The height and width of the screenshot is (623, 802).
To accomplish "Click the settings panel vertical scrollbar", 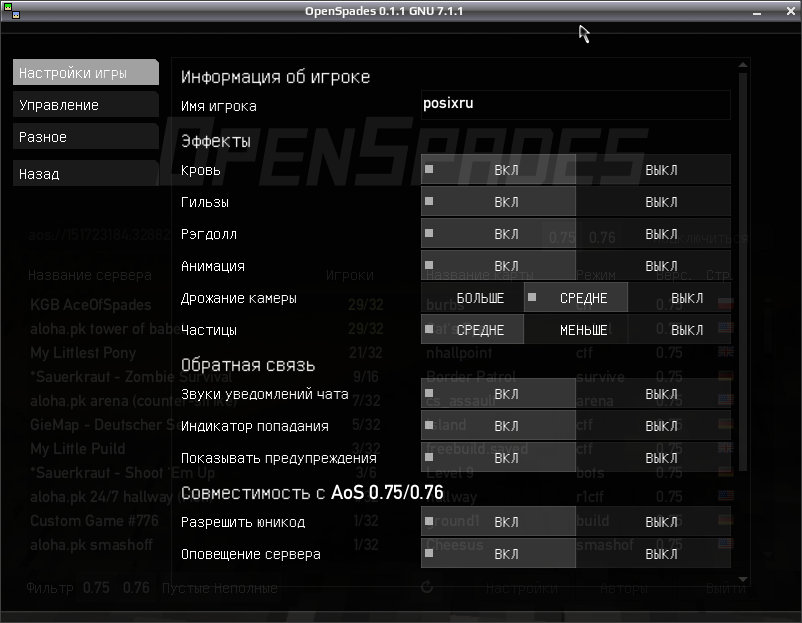I will [x=743, y=272].
